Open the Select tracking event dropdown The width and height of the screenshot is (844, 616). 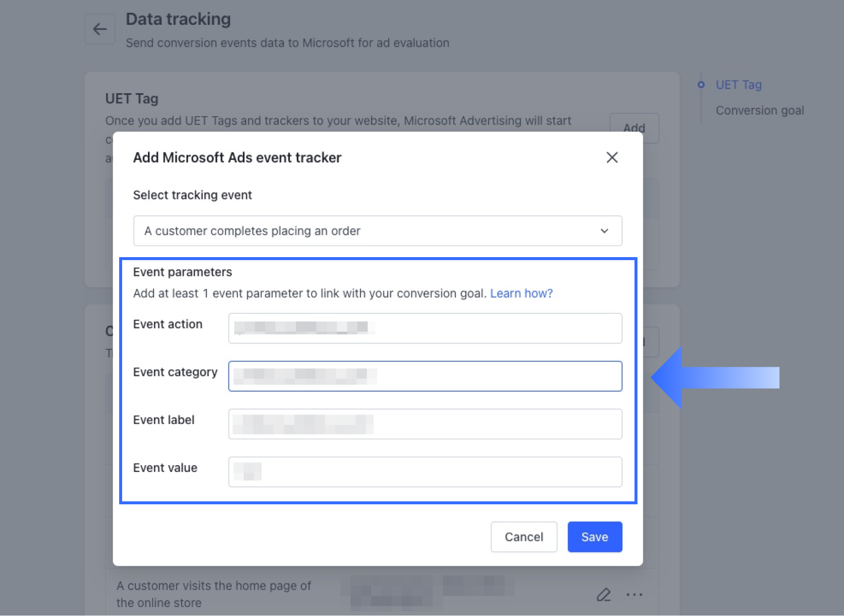click(x=377, y=231)
